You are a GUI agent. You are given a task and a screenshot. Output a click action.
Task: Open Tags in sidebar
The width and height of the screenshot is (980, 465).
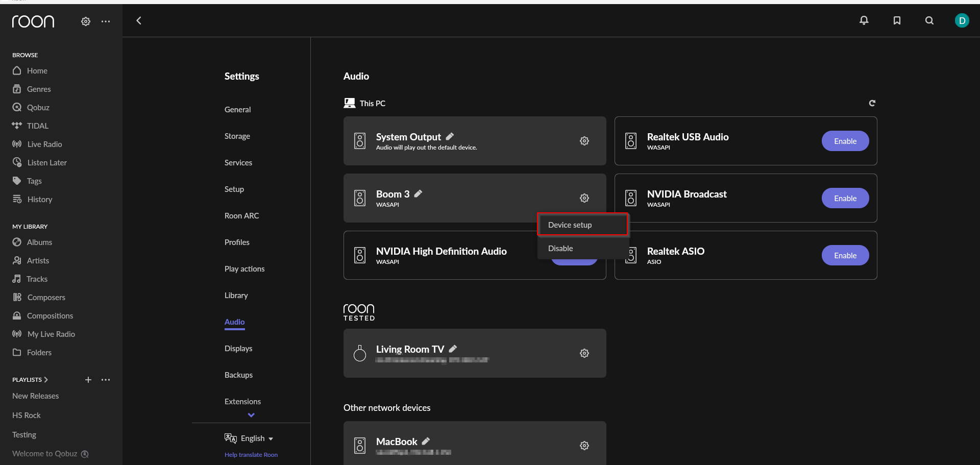27,181
